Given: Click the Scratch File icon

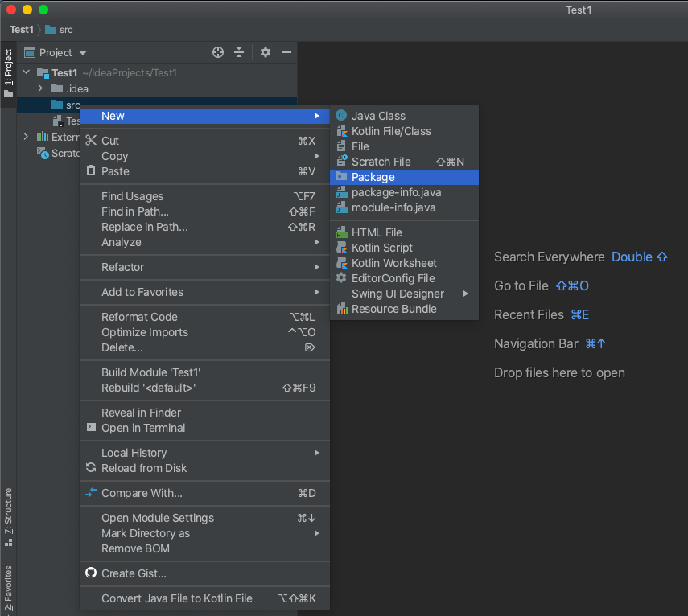Looking at the screenshot, I should 341,161.
